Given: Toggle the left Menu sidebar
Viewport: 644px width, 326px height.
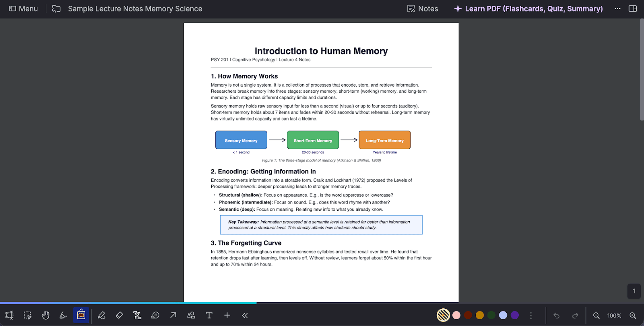Looking at the screenshot, I should click(x=23, y=8).
